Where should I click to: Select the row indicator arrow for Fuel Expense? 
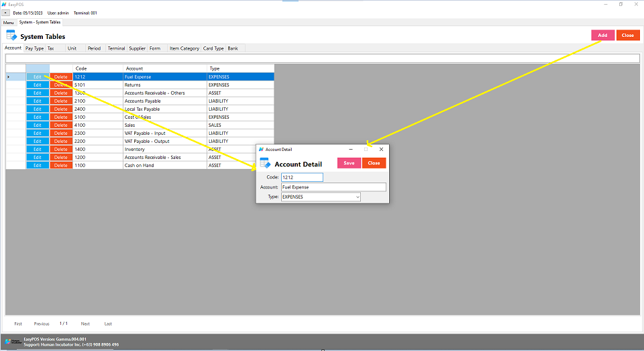(x=9, y=77)
